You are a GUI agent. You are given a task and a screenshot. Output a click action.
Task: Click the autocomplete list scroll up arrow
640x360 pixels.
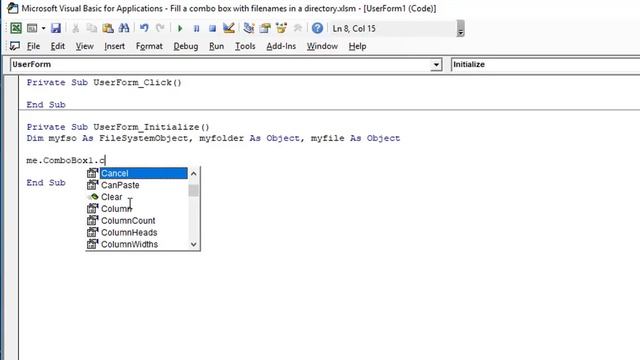[193, 173]
